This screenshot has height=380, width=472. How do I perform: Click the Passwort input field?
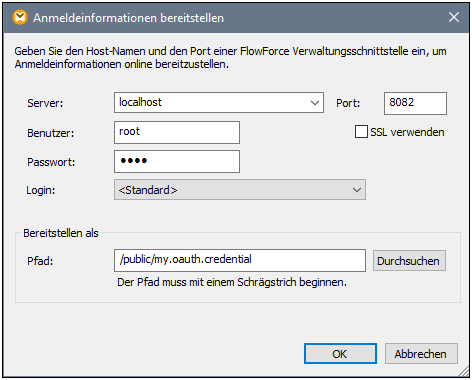click(x=177, y=161)
